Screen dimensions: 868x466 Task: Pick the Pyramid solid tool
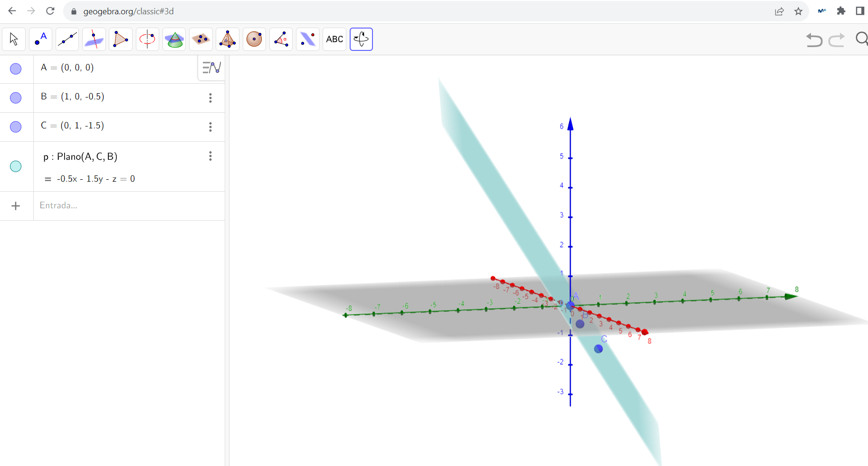tap(228, 39)
